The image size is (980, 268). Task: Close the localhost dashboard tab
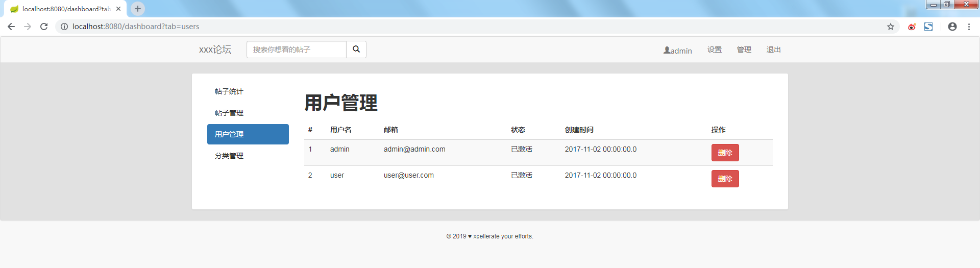tap(118, 9)
